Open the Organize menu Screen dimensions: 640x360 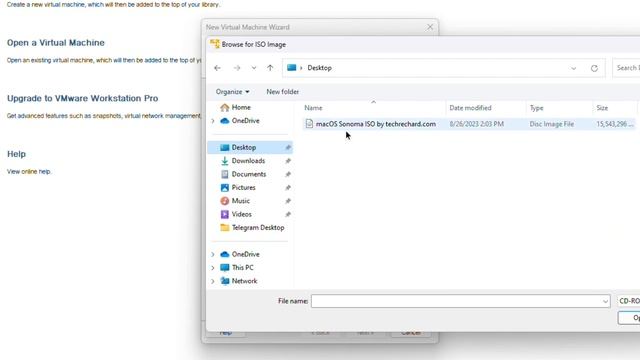coord(232,92)
